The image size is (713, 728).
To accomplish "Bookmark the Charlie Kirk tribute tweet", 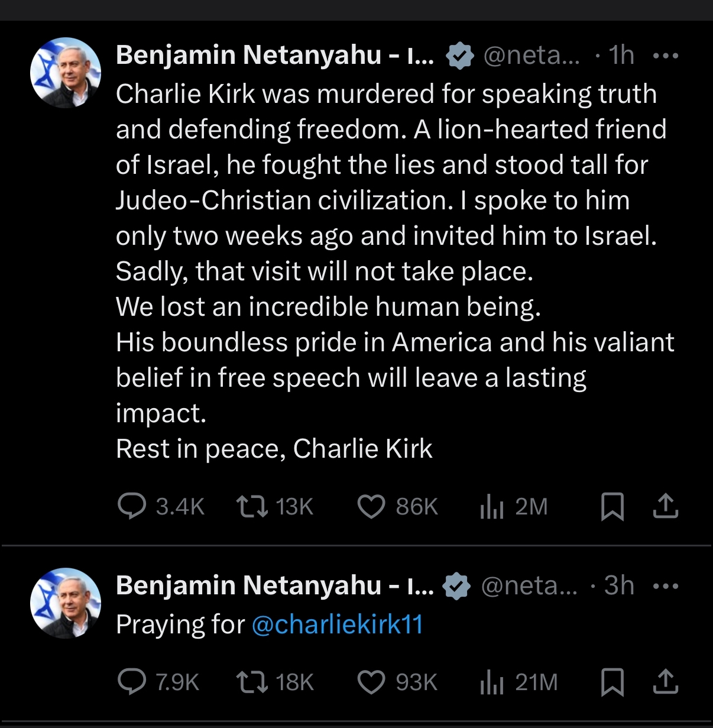I will coord(612,507).
